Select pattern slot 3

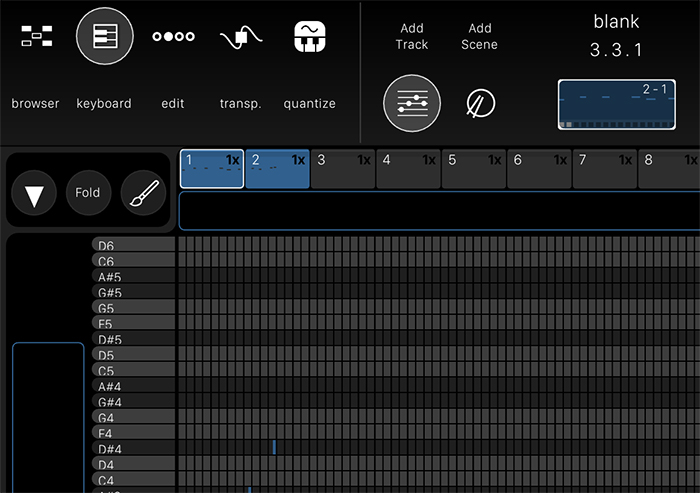[343, 169]
